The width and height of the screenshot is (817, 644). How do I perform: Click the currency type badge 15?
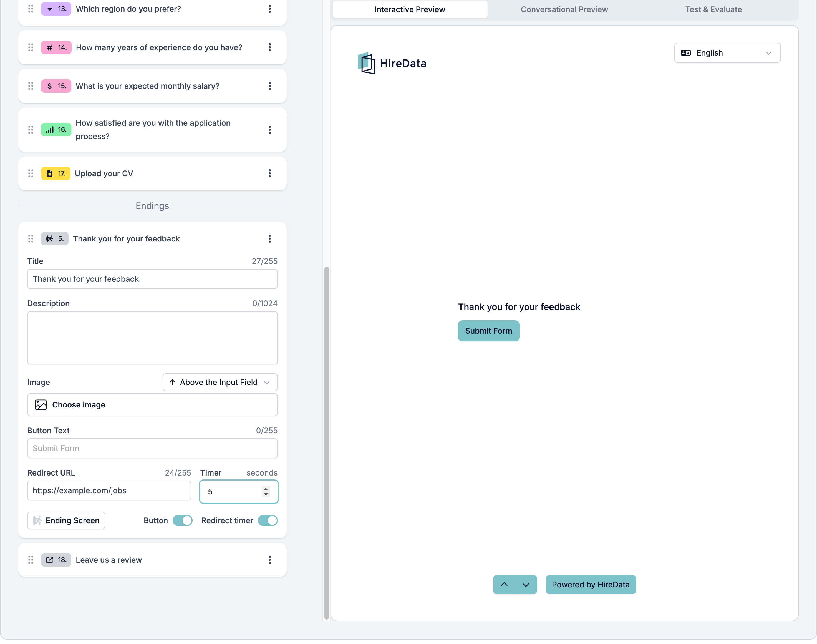[x=56, y=86]
